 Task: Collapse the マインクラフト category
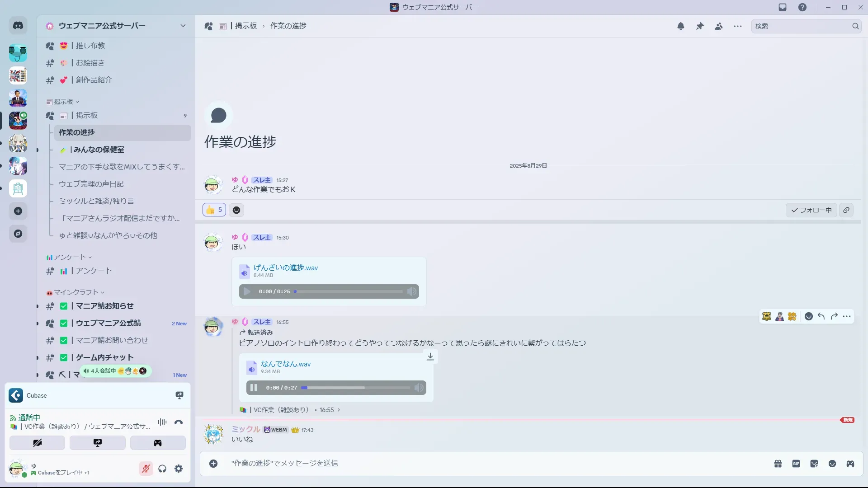click(x=75, y=292)
